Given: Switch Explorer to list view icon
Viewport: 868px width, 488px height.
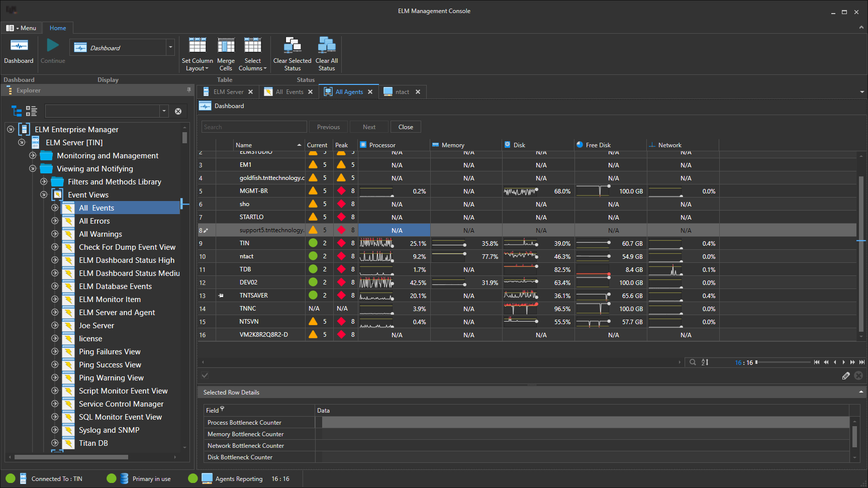Looking at the screenshot, I should (32, 111).
